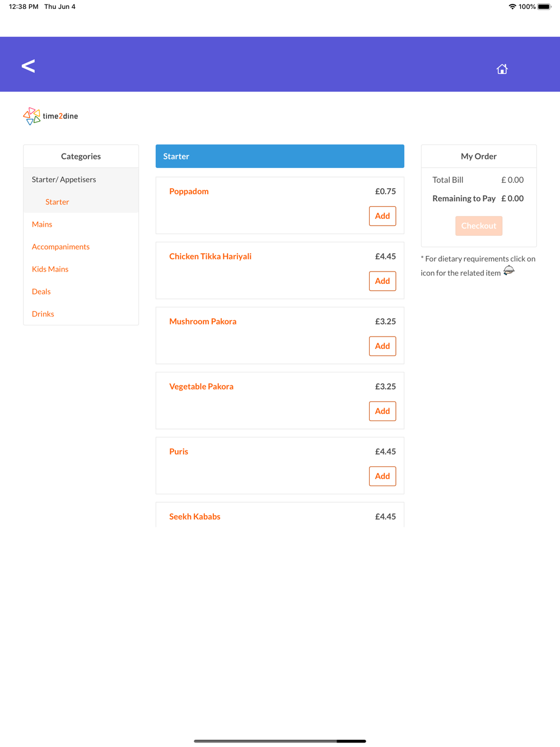Viewport: 560px width, 747px height.
Task: Check the battery icon in status bar
Action: pyautogui.click(x=544, y=7)
